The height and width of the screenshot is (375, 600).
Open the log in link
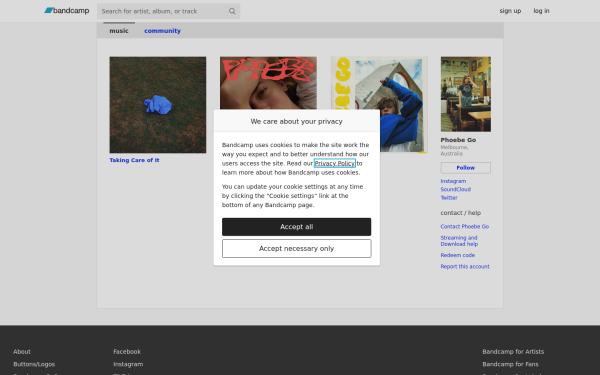pyautogui.click(x=541, y=11)
